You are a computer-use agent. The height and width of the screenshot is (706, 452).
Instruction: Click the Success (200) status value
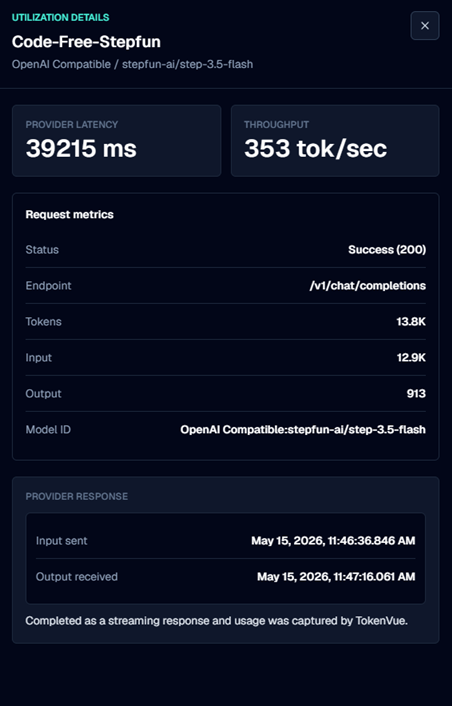coord(387,250)
